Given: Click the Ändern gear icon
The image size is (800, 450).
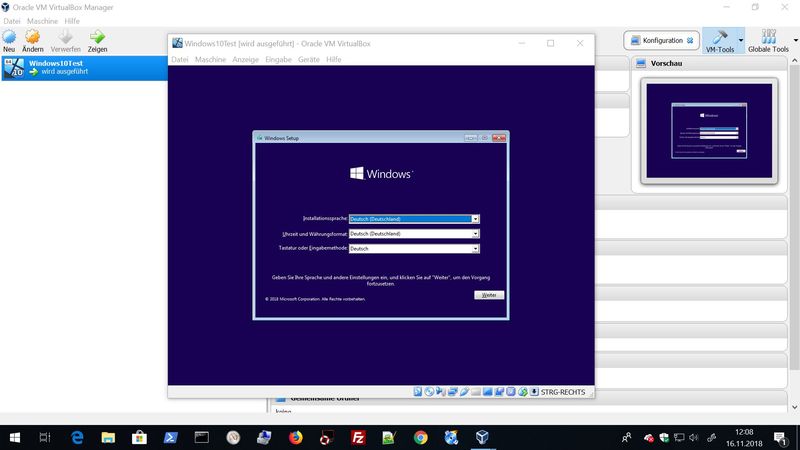Looking at the screenshot, I should (33, 37).
